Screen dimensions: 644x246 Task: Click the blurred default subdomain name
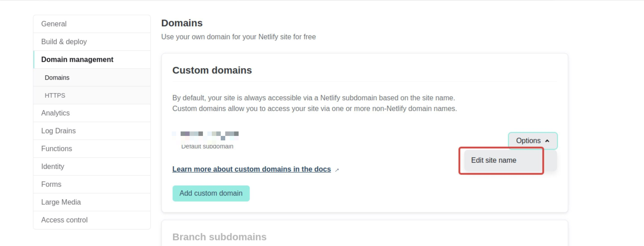coord(206,135)
